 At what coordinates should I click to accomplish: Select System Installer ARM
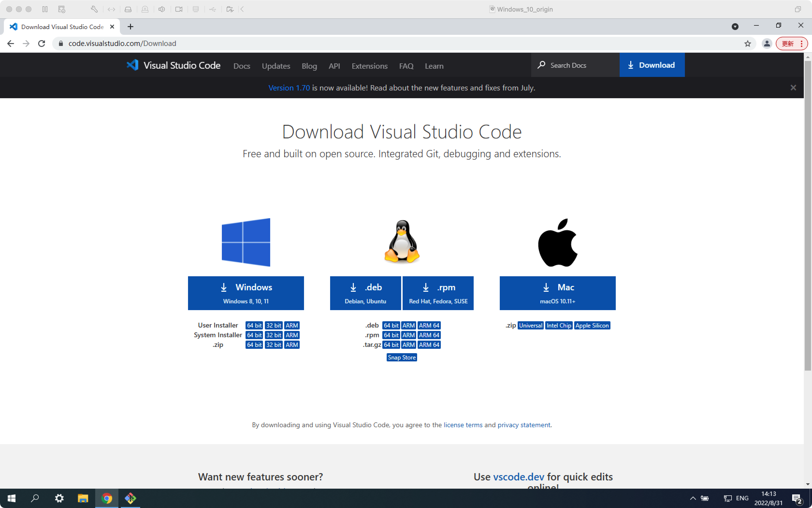(292, 335)
